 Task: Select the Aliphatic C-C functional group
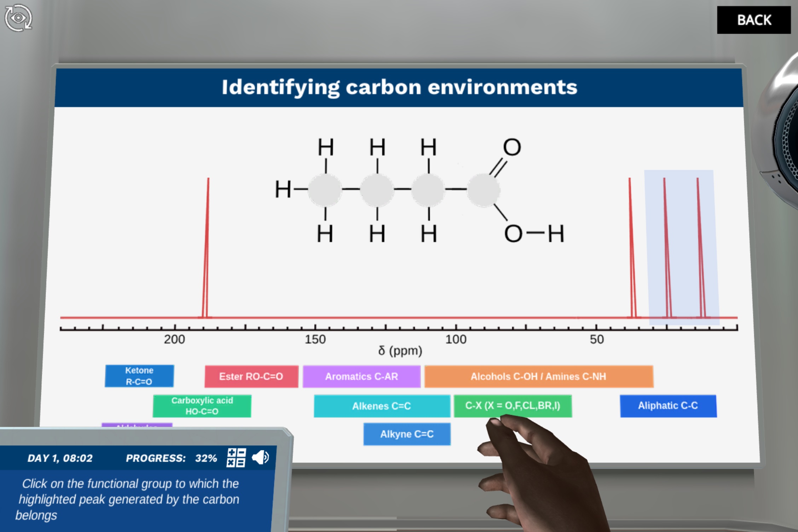[668, 406]
